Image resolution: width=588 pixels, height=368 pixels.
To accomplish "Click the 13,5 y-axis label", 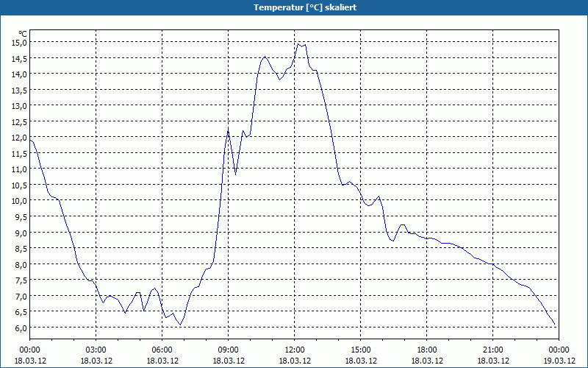I will [20, 90].
